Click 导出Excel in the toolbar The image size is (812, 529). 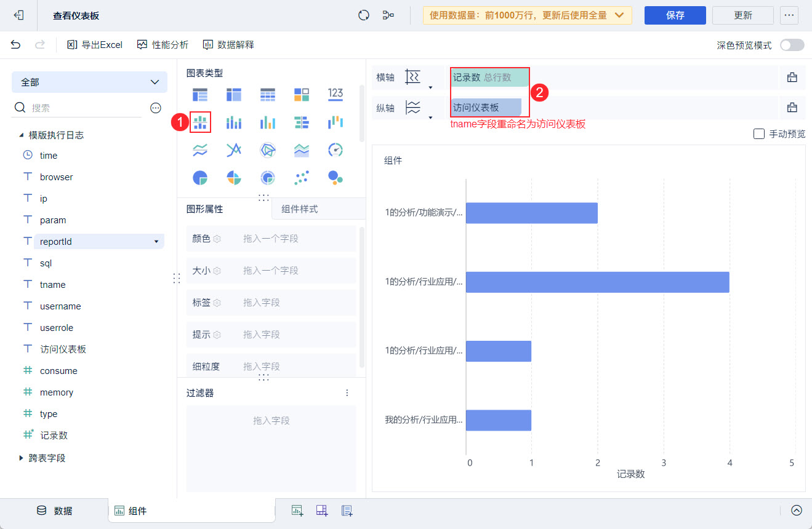(95, 45)
